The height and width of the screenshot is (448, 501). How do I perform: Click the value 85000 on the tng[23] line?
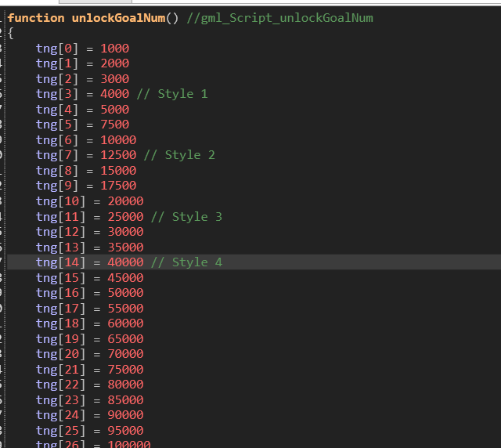click(x=125, y=400)
